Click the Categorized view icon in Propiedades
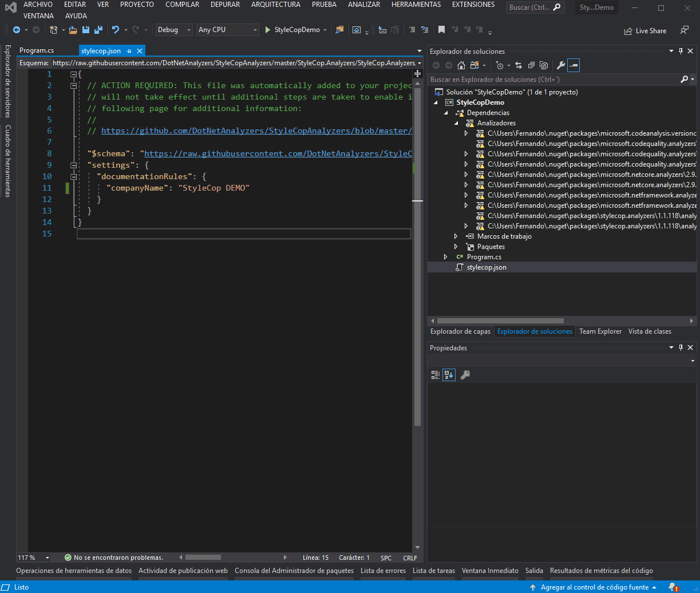Image resolution: width=700 pixels, height=593 pixels. 436,375
